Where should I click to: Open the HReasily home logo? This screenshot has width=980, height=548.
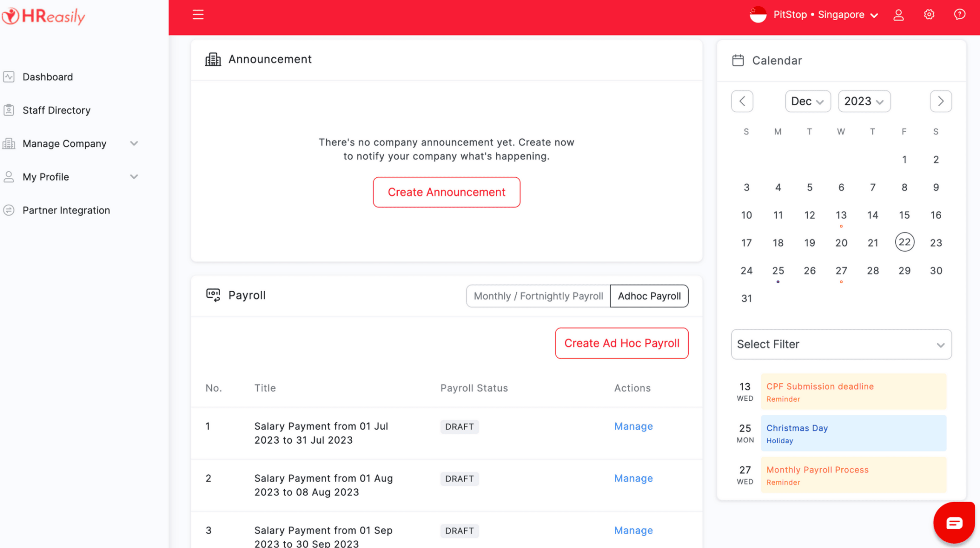pyautogui.click(x=44, y=16)
